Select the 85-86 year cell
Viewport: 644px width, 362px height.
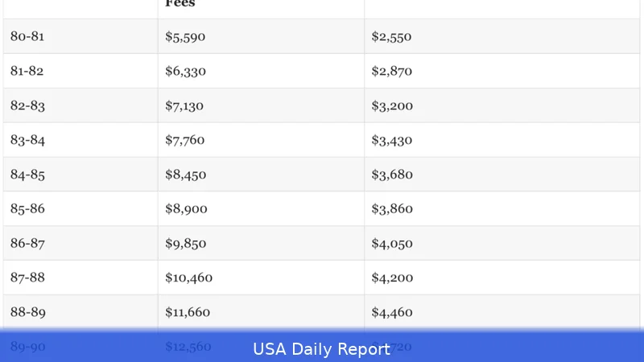(x=28, y=209)
